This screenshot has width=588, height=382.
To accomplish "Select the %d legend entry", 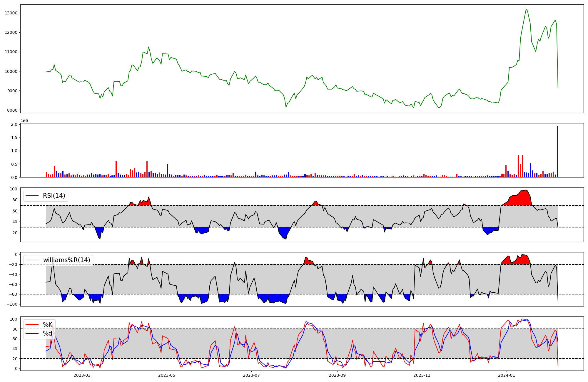I will (48, 334).
